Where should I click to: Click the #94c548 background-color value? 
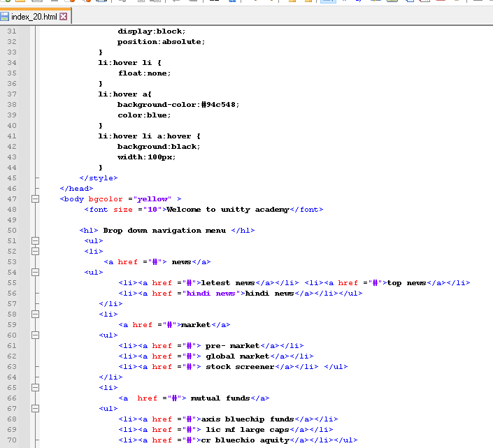[x=220, y=105]
